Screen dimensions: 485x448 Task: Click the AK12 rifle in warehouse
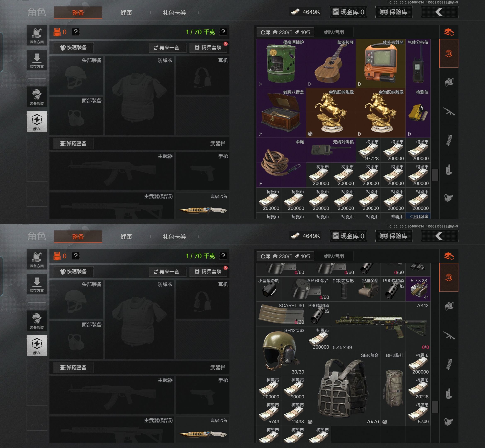(x=381, y=326)
